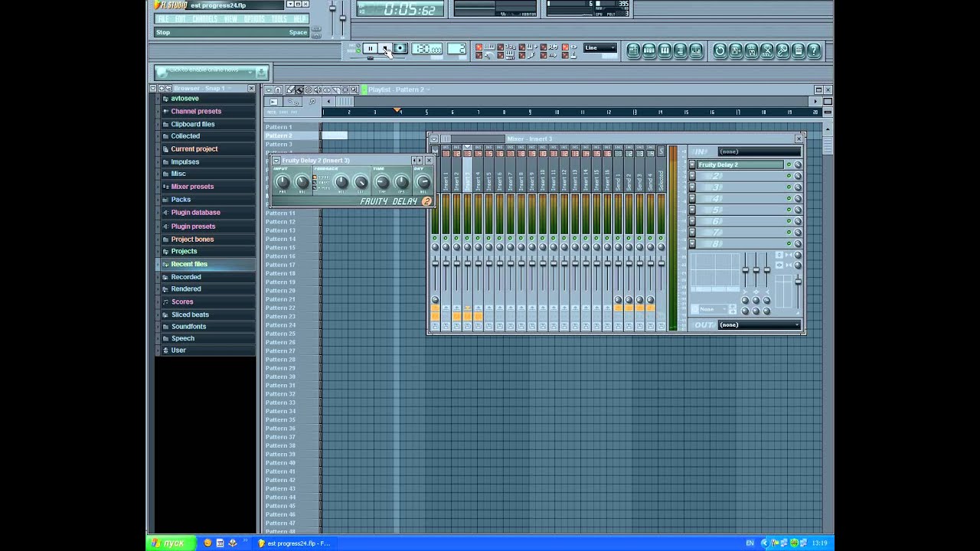Mute the Insert 16 mixer track LED
The height and width of the screenshot is (551, 980).
607,239
